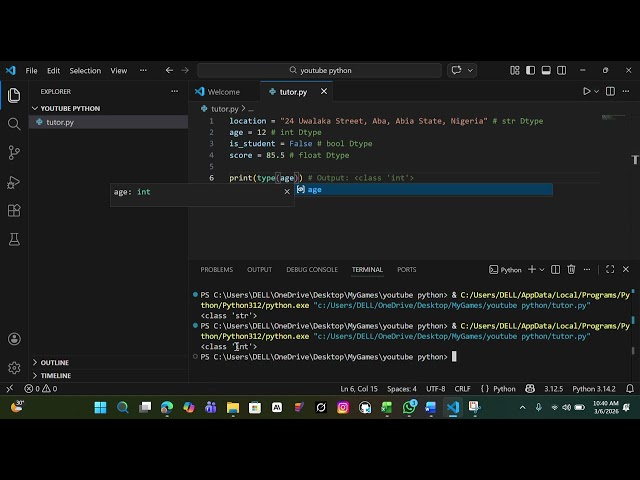Open the Search view in activity bar
This screenshot has width=640, height=480.
coord(14,124)
